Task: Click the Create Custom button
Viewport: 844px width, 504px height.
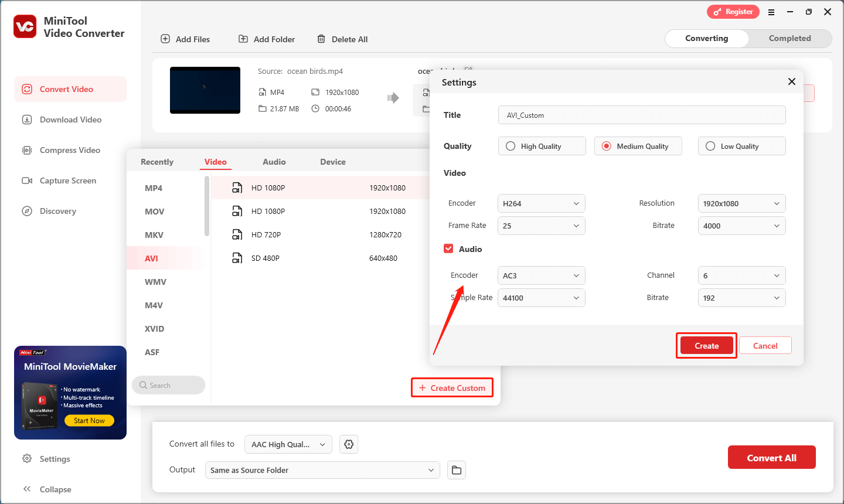Action: 452,388
